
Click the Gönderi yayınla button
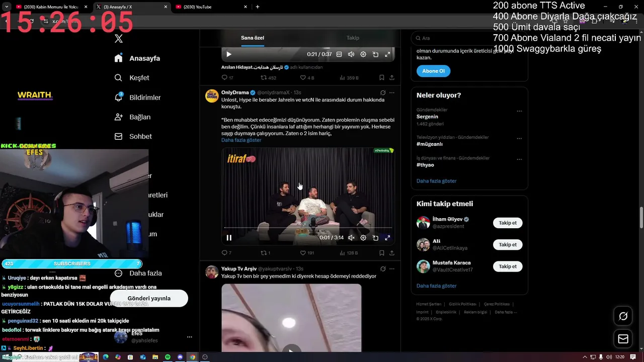[149, 298]
